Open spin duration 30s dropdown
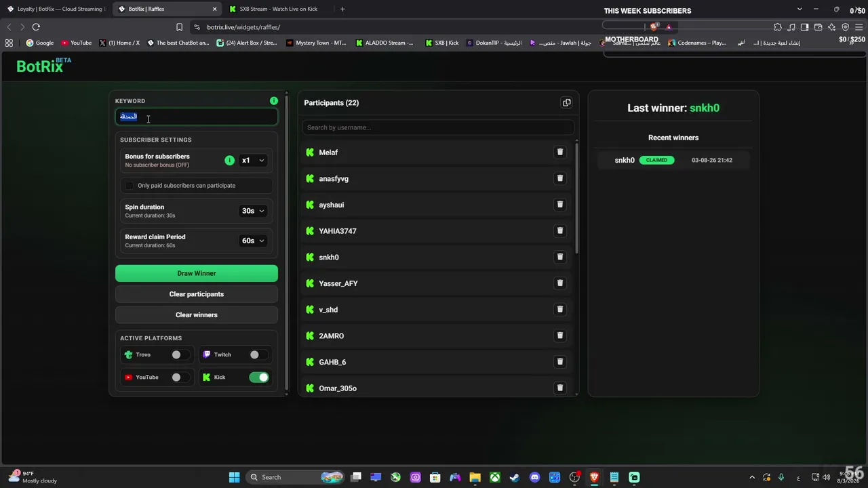Screen dimensions: 868x488 coord(253,211)
